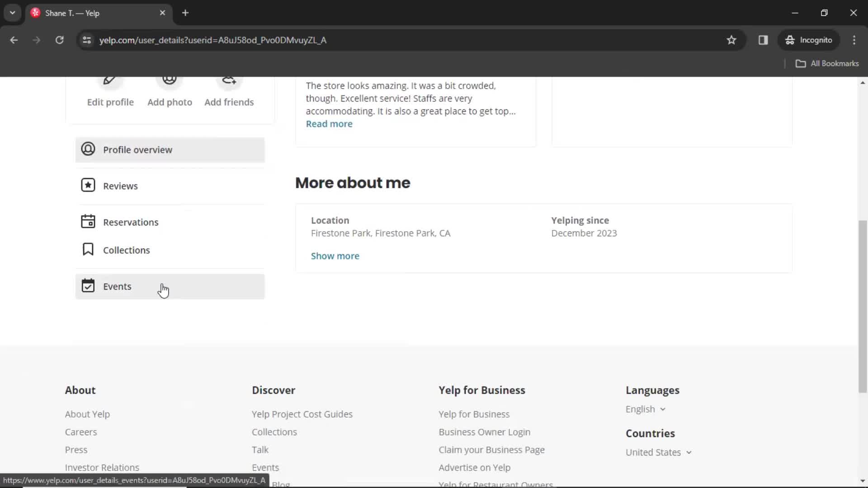This screenshot has width=868, height=488.
Task: Open Events link under Discover
Action: click(265, 468)
